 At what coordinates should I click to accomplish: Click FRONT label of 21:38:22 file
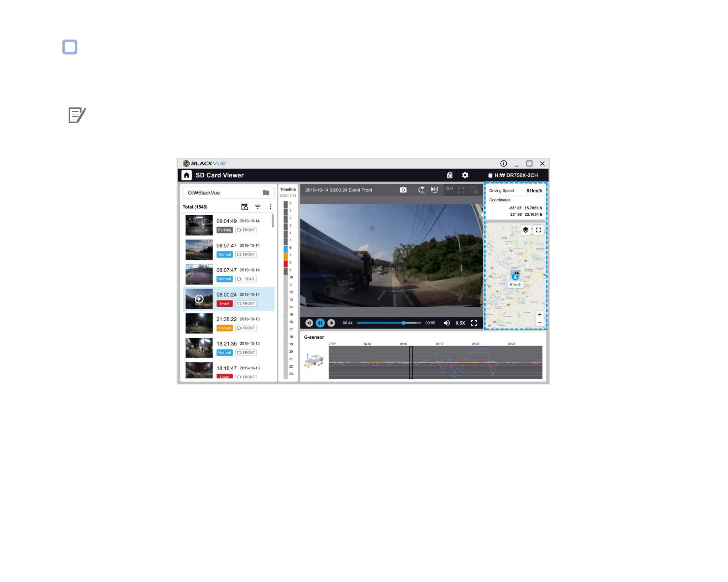[246, 328]
